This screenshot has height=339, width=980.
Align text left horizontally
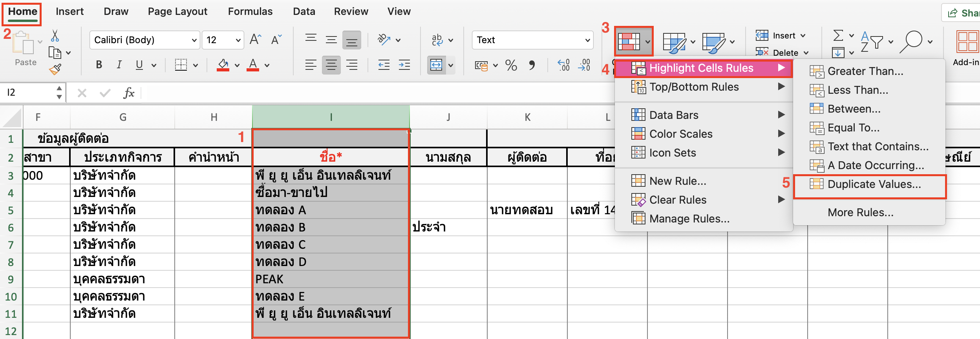point(311,65)
